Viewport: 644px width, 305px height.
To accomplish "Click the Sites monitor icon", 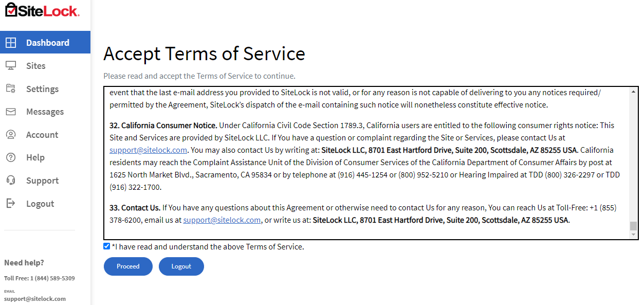I will (11, 65).
